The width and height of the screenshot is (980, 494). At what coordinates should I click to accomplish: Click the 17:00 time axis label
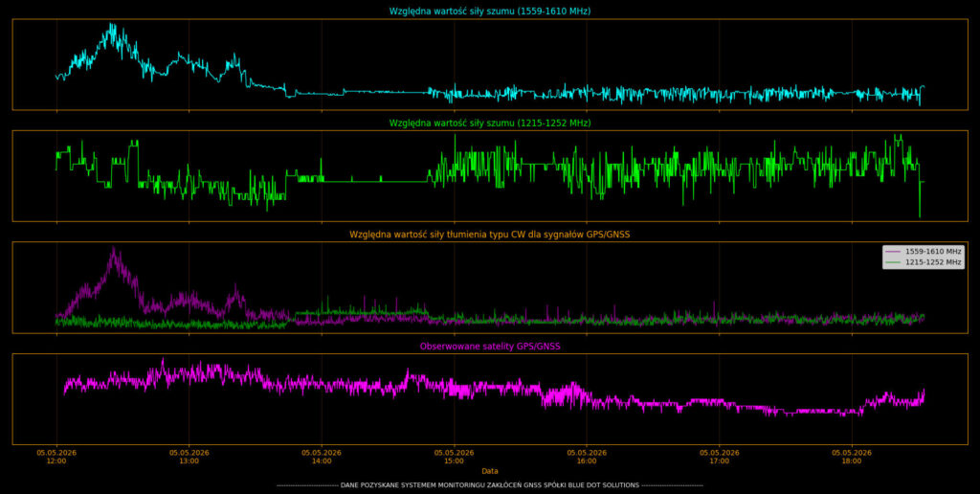719,457
